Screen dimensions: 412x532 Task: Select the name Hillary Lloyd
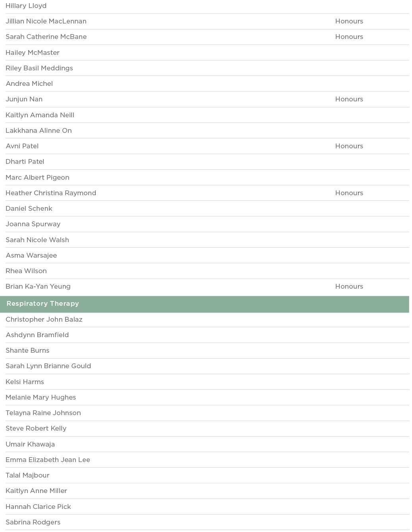[x=26, y=6]
